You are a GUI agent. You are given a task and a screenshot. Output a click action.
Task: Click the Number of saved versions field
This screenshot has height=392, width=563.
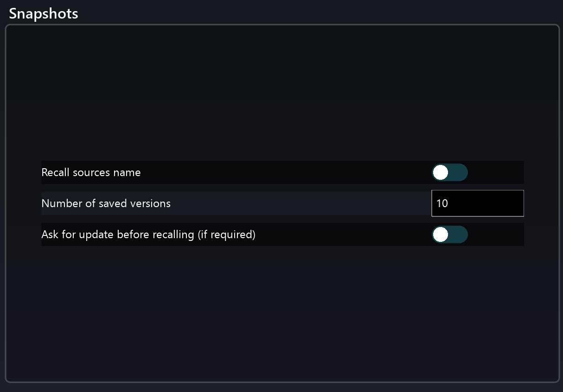tap(477, 203)
